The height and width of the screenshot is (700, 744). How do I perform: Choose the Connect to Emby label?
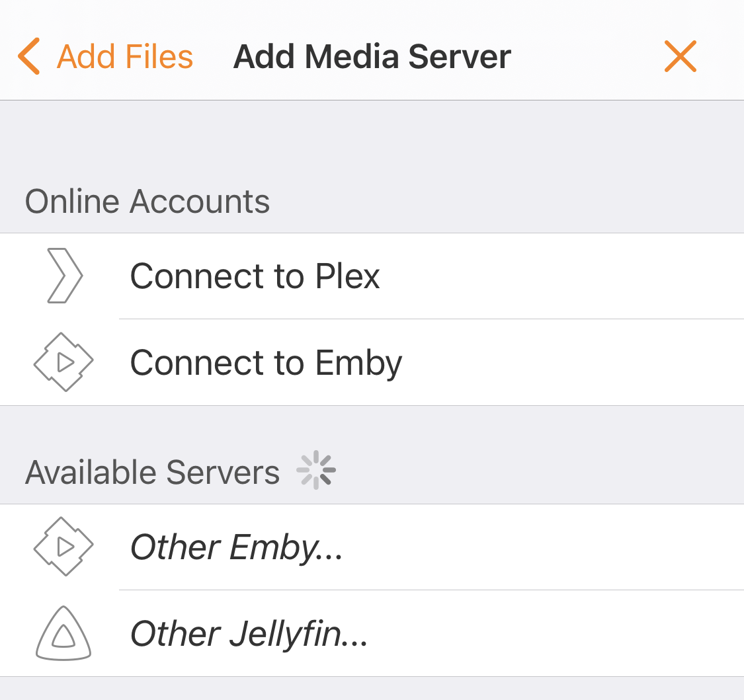pyautogui.click(x=266, y=364)
